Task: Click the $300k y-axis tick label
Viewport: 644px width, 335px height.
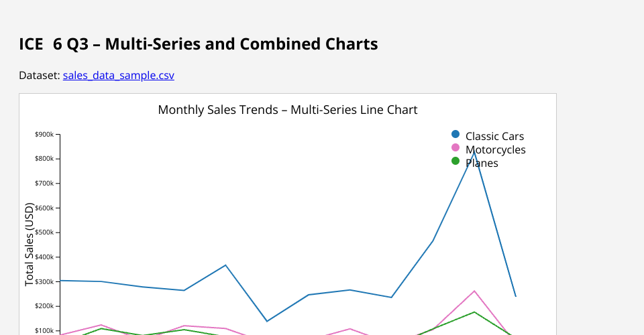Action: point(44,282)
